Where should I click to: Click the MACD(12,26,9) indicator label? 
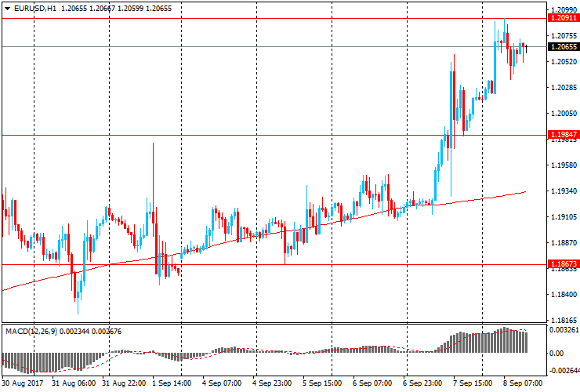(31, 332)
